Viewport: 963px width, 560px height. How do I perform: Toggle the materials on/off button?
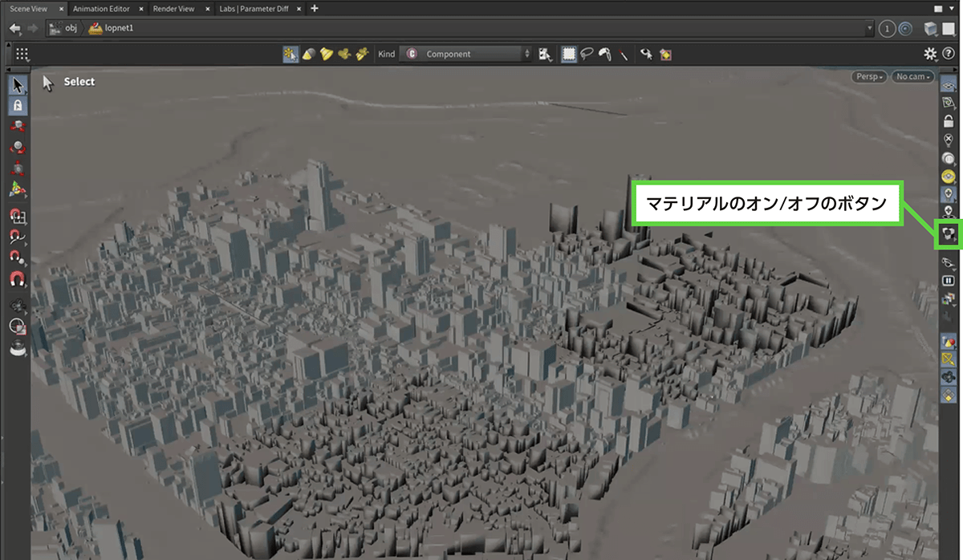pyautogui.click(x=949, y=235)
